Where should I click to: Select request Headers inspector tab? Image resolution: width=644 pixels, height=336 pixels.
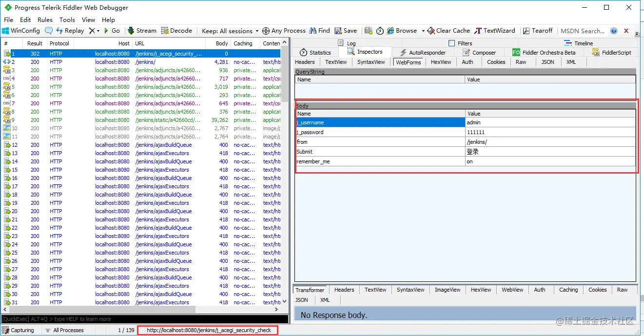(305, 62)
